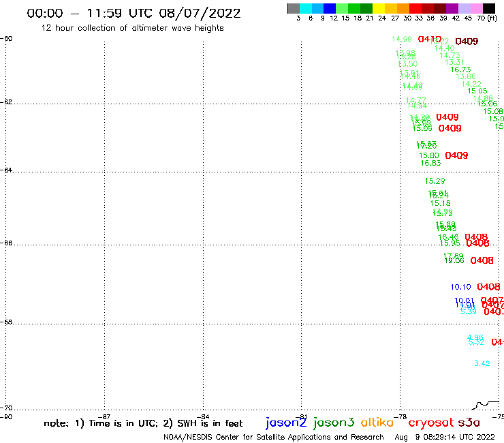Click the wave height value 14.73

pyautogui.click(x=450, y=55)
